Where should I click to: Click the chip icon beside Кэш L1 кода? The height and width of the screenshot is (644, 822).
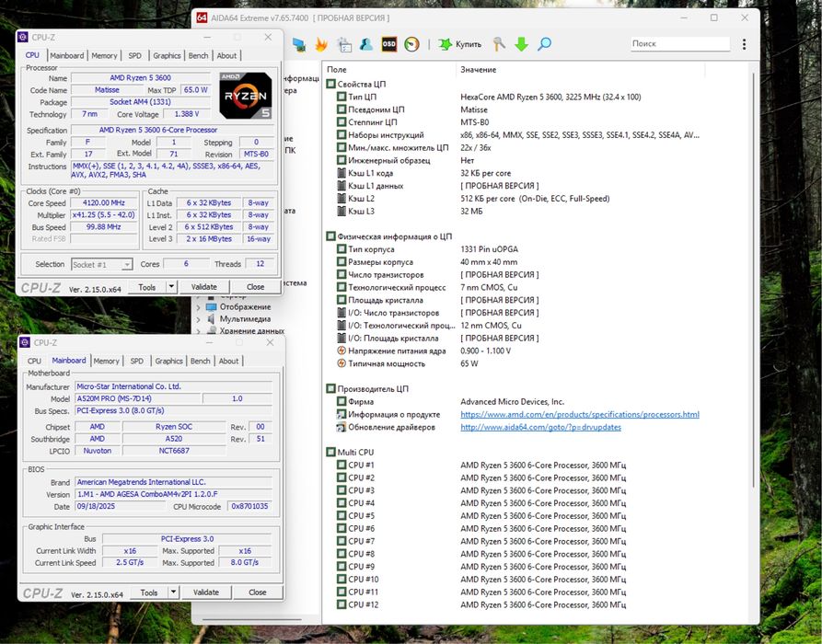342,173
